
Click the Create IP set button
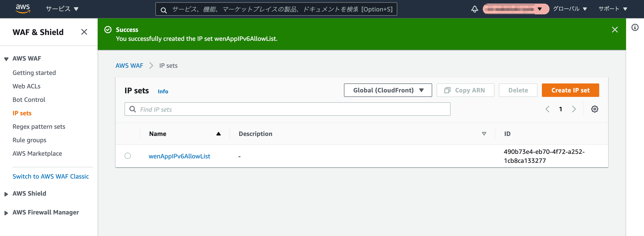pyautogui.click(x=570, y=90)
